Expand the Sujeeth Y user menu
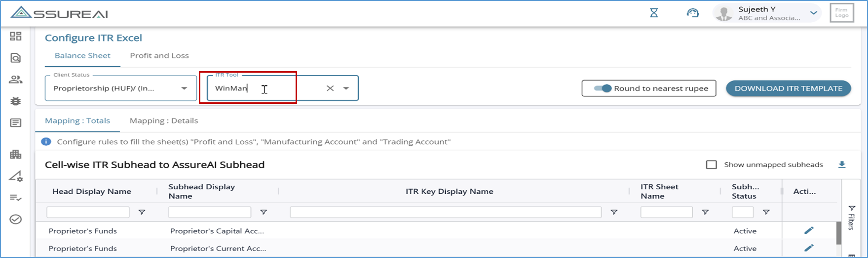 tap(814, 13)
